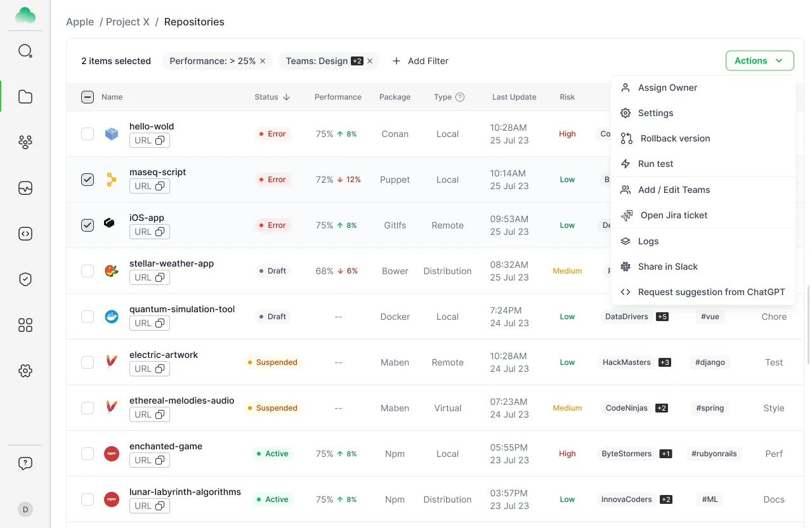Click the Puppet icon of maseq-script
Screen dimensions: 812x528
coord(112,180)
